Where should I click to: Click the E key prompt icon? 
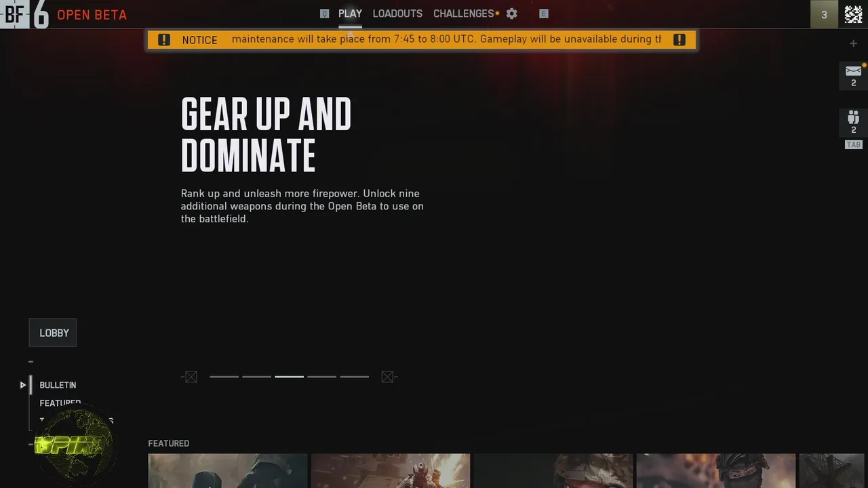[543, 14]
